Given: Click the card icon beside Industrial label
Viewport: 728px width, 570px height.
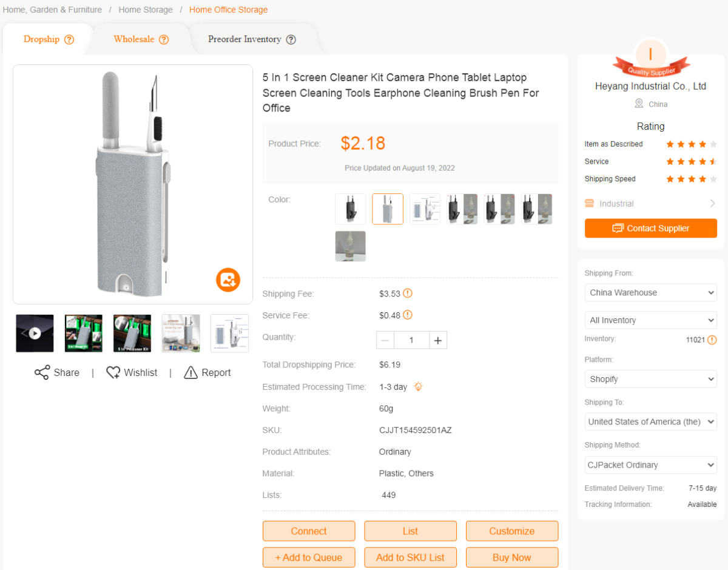Looking at the screenshot, I should [x=588, y=203].
